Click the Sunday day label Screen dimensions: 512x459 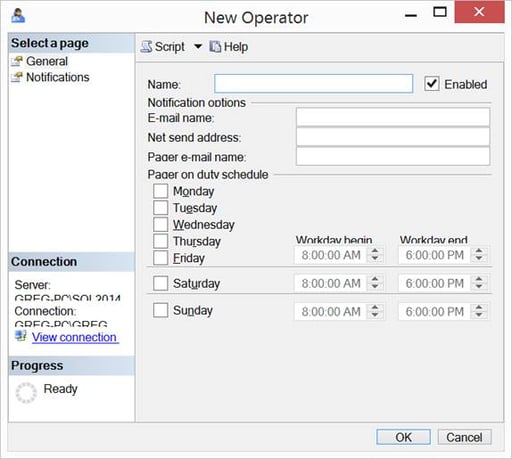[193, 310]
